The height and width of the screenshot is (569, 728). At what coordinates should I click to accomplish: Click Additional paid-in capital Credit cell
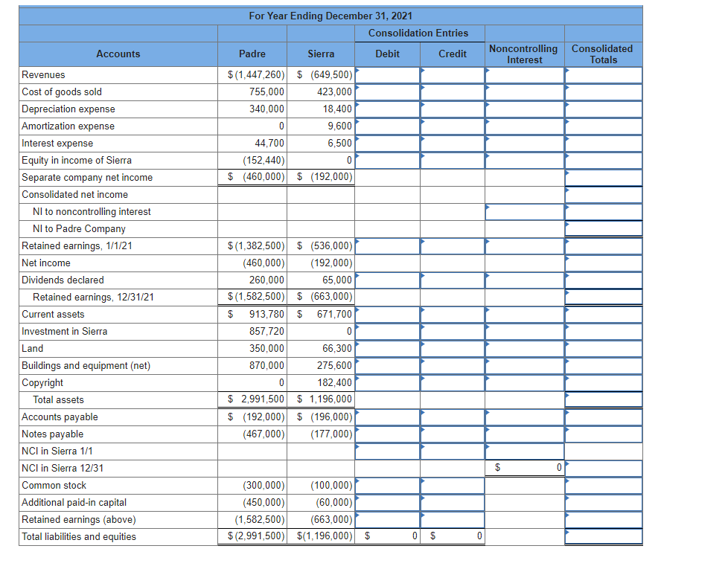pos(453,504)
